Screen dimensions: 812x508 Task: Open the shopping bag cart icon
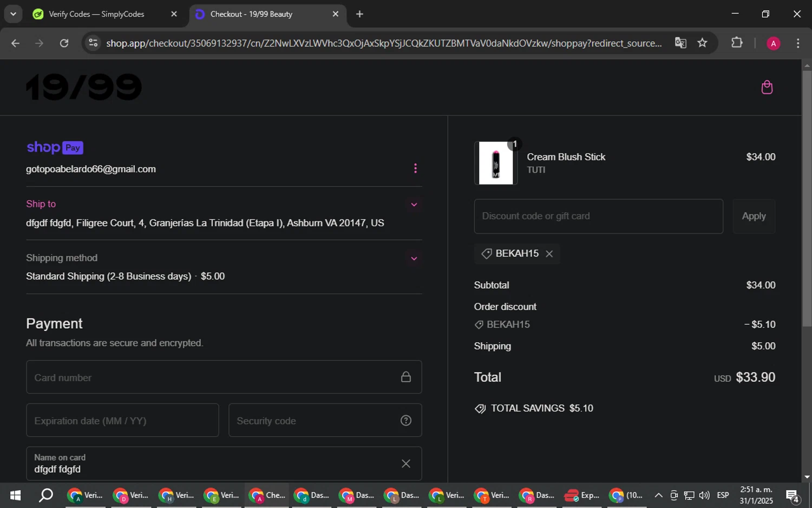(767, 87)
